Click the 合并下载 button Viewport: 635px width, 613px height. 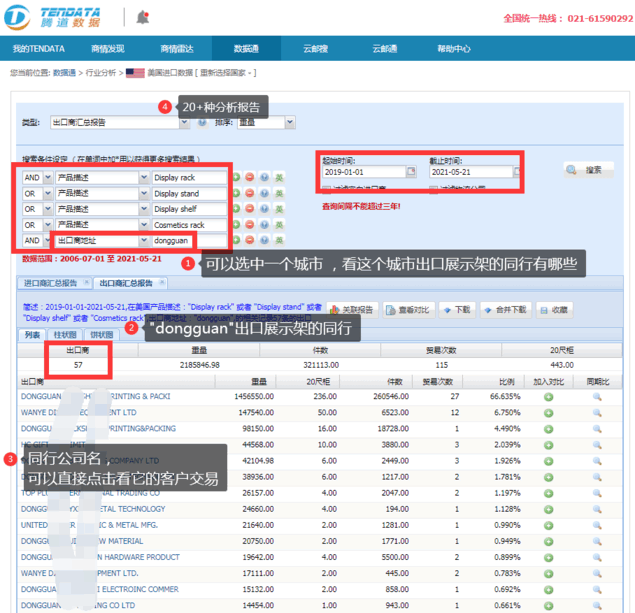(x=506, y=310)
